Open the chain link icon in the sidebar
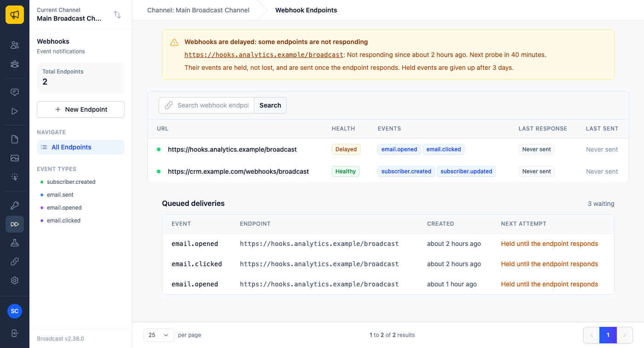The height and width of the screenshot is (348, 644). pos(15,262)
